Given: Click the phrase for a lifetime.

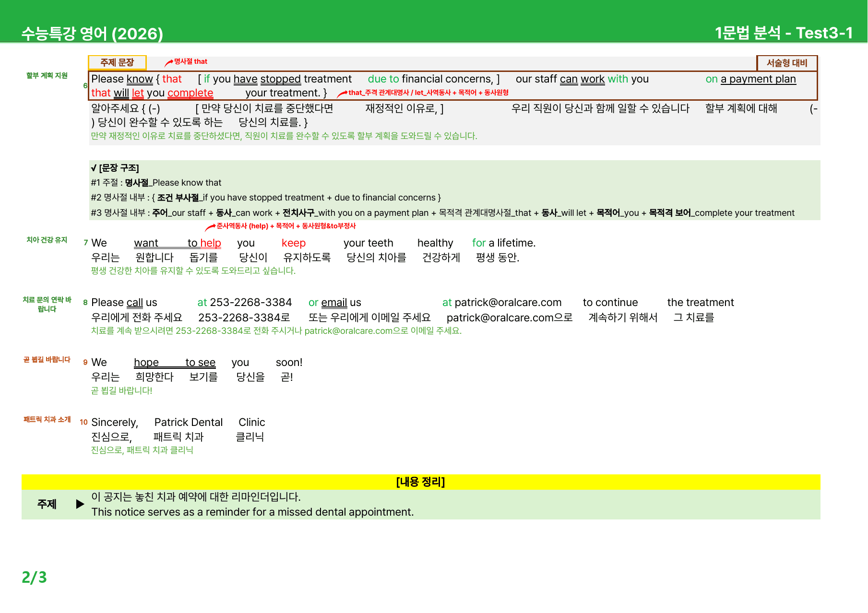Looking at the screenshot, I should click(504, 243).
